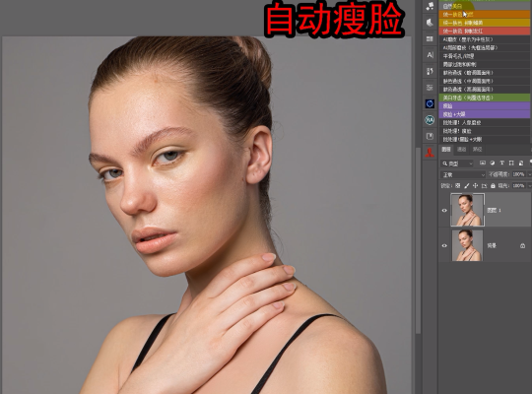Screen dimensions: 532x394
Task: Filter layers by type (T) icon
Action: 501,164
